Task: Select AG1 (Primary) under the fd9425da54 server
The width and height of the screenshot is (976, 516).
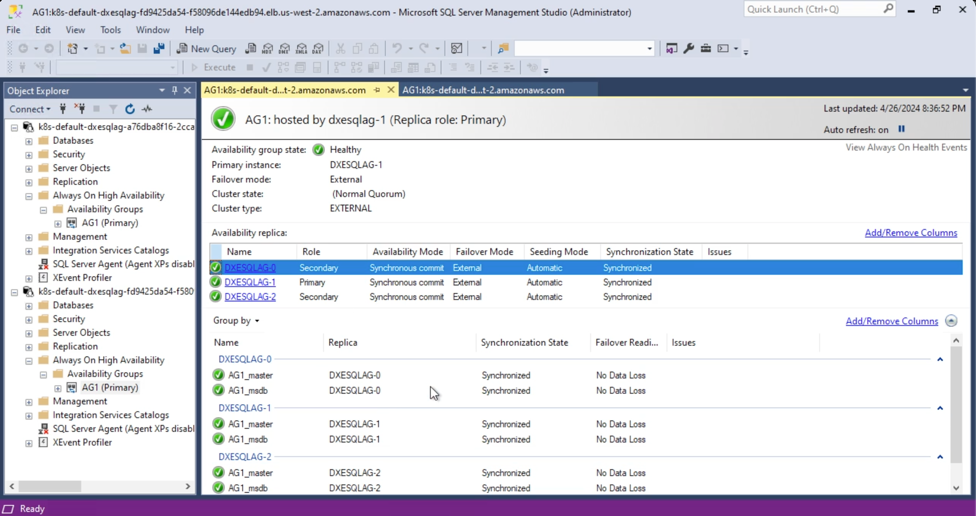Action: click(x=110, y=387)
